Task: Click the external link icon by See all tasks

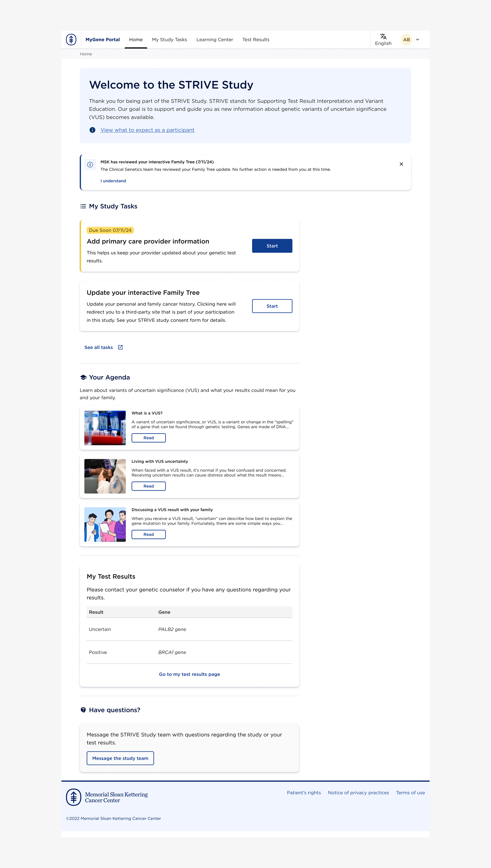Action: [x=120, y=347]
